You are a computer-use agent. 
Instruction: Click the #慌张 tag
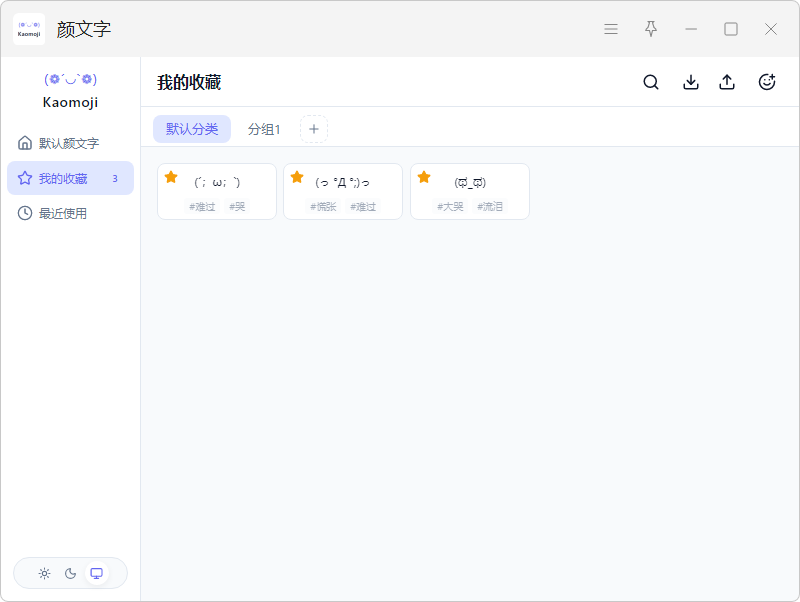(323, 207)
